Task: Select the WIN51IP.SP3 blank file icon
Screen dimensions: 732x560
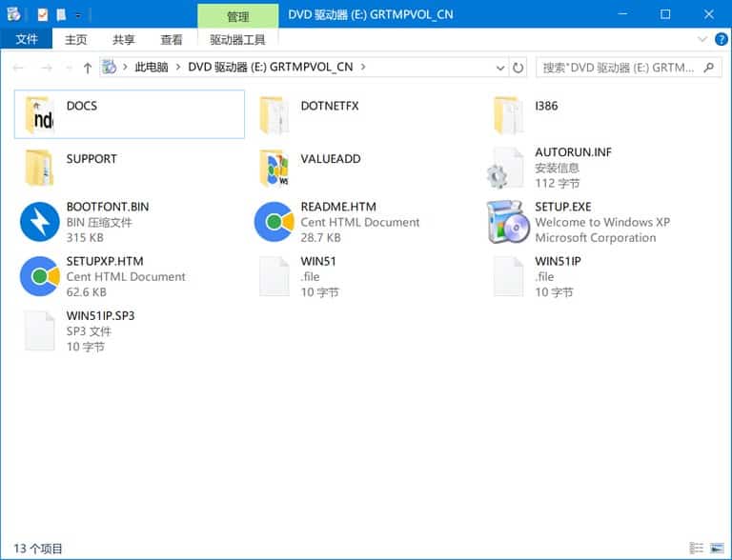Action: coord(40,330)
